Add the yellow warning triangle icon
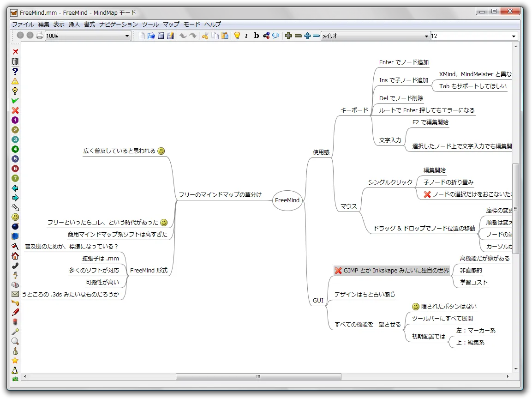Viewport: 532px width, 399px height. (x=15, y=81)
